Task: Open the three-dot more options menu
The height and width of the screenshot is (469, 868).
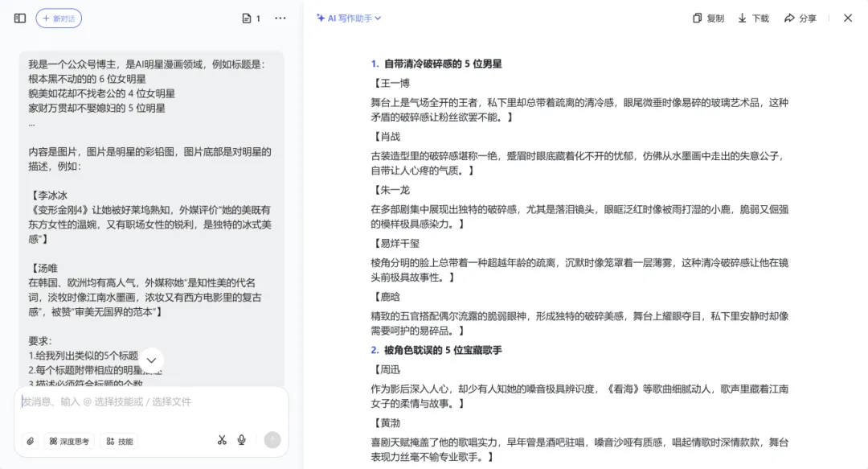Action: (x=280, y=18)
